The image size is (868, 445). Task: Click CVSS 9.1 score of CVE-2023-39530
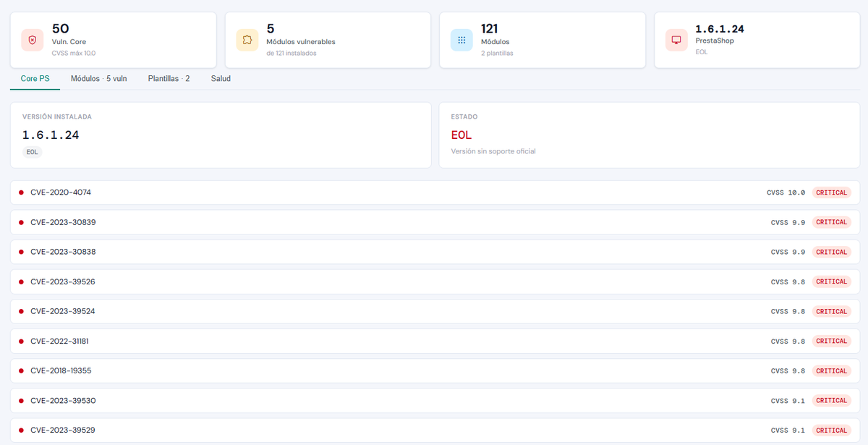[x=788, y=400]
